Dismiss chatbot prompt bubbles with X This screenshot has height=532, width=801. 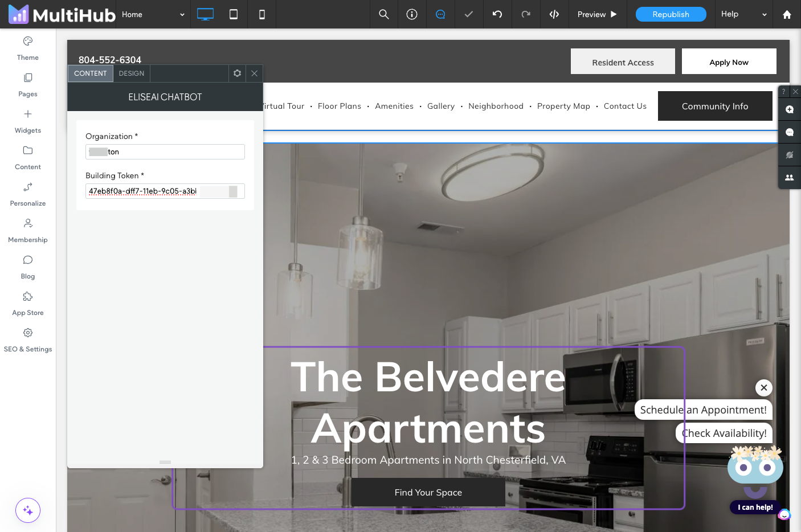(x=764, y=388)
